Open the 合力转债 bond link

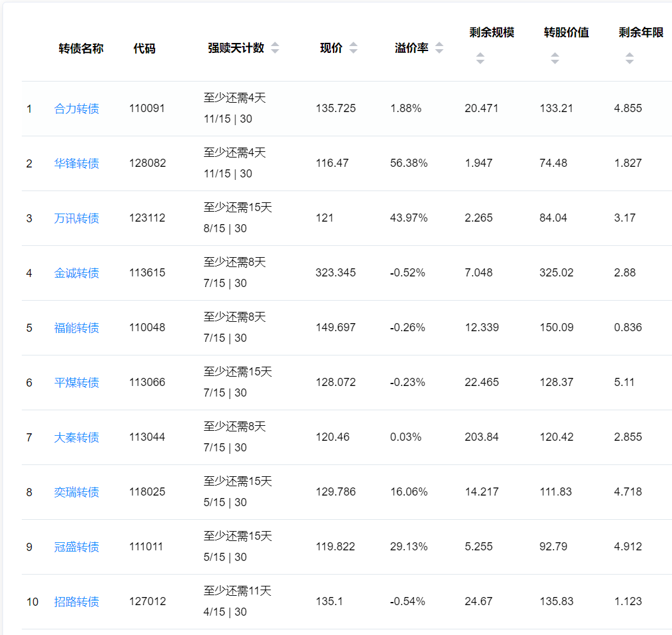pyautogui.click(x=77, y=109)
